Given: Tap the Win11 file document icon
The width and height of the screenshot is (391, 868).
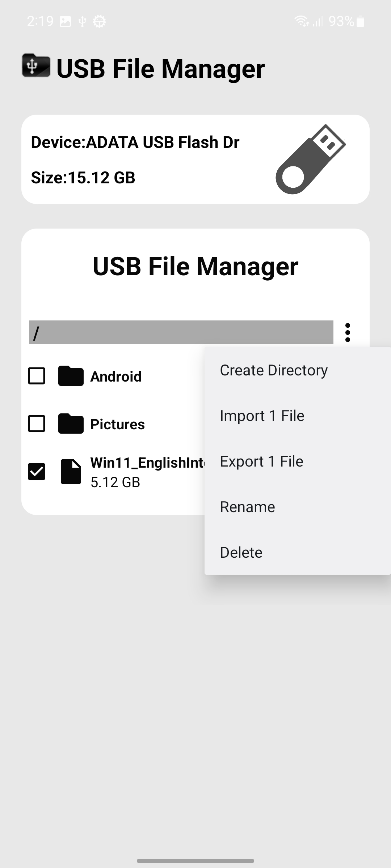Looking at the screenshot, I should [71, 472].
